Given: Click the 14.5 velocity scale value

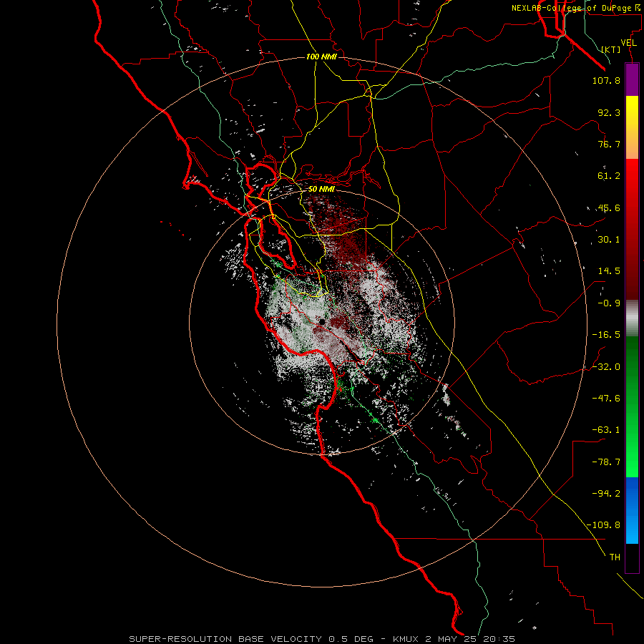Looking at the screenshot, I should (609, 271).
